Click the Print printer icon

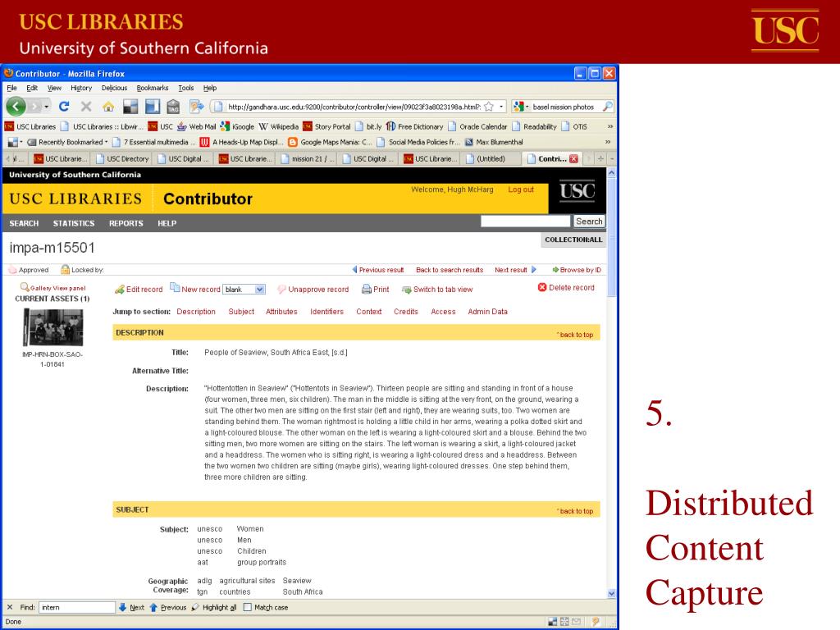pos(367,290)
